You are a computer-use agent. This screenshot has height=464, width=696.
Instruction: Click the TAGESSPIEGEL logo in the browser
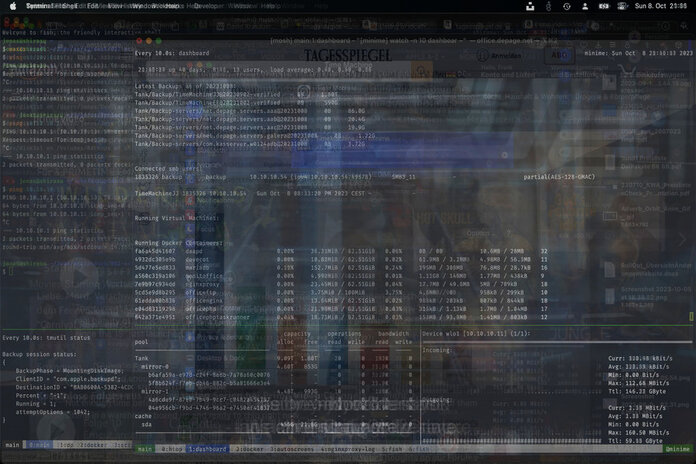coord(348,56)
